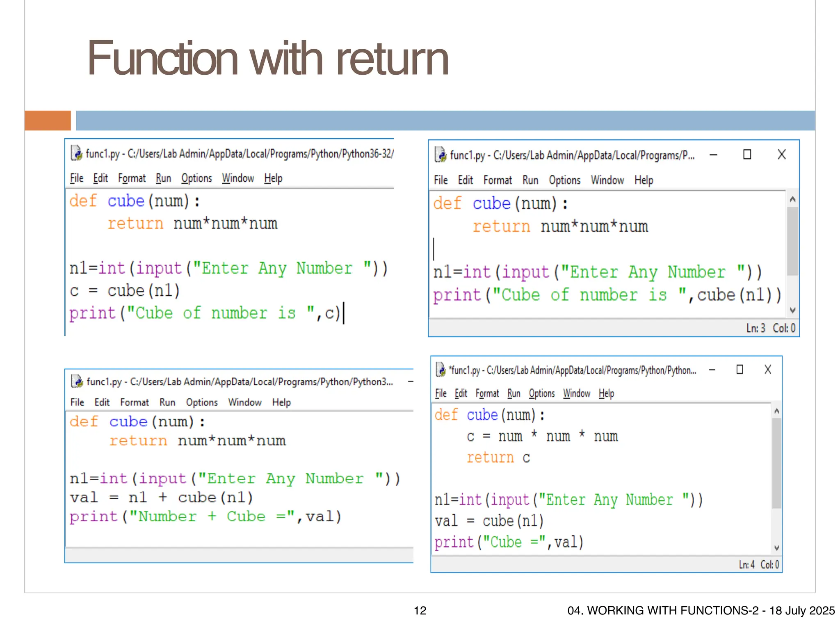Minimize the bottom-right *func1.py window
Screen dimensions: 840x630
(x=712, y=370)
